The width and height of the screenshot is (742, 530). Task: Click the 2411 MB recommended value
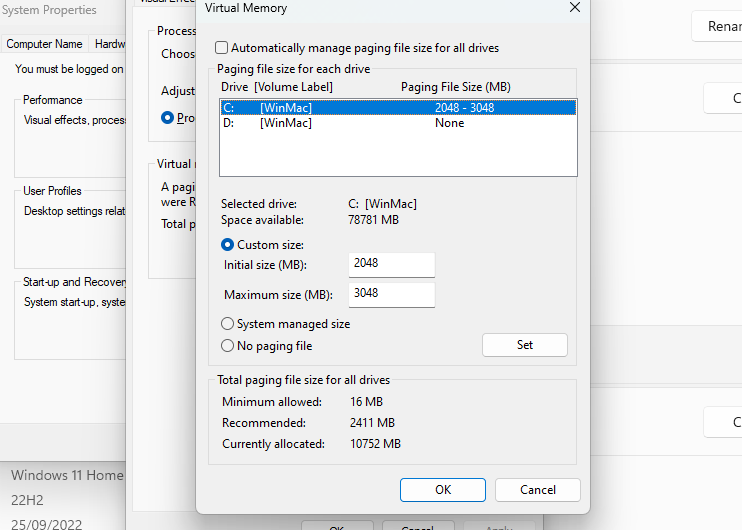pos(372,423)
